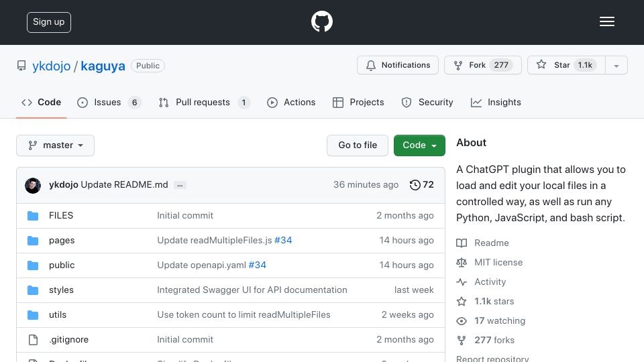
Task: Open the ykdojo owner profile link
Action: pos(52,66)
